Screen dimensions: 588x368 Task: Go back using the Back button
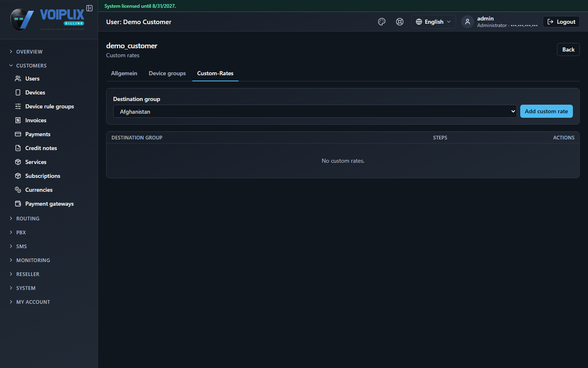coord(568,49)
